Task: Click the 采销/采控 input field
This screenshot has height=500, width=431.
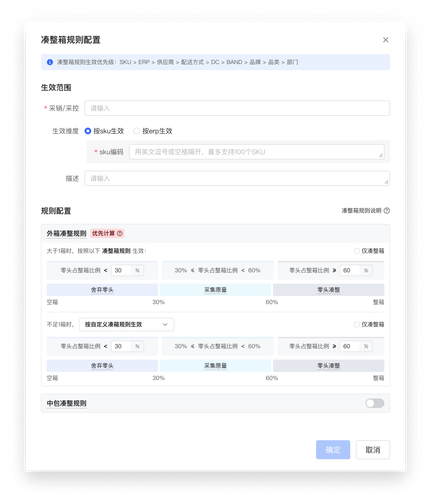Action: 237,108
